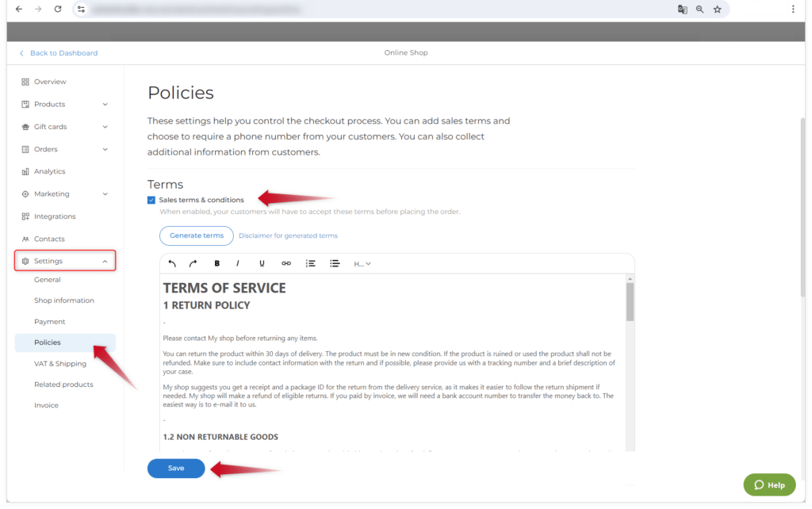Click the Generate terms button
The image size is (812, 509).
tap(197, 235)
